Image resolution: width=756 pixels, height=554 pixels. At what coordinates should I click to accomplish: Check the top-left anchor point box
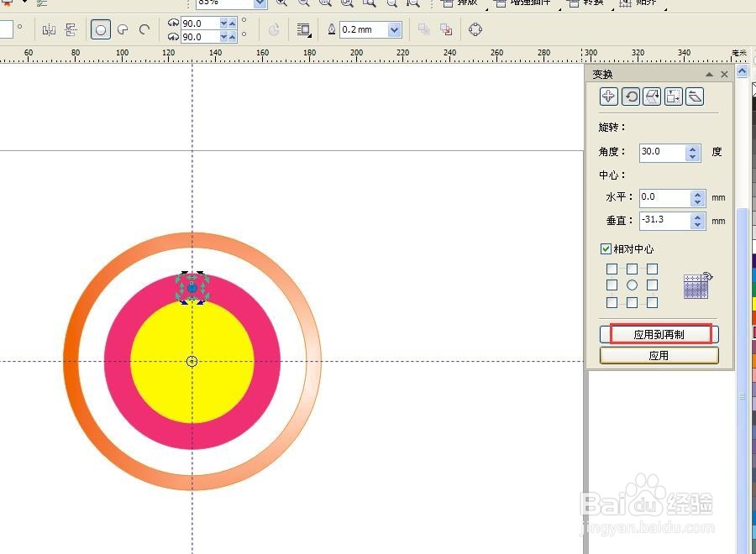point(612,269)
